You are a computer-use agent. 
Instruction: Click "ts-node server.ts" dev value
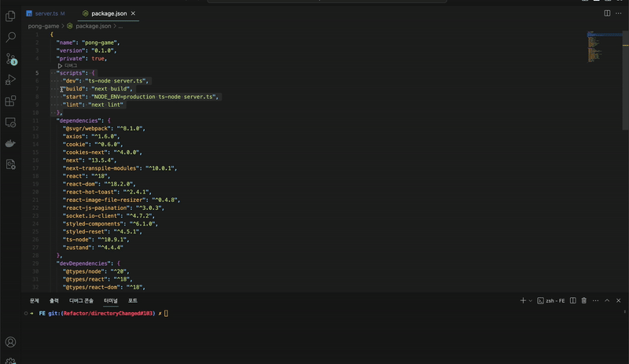pos(115,81)
